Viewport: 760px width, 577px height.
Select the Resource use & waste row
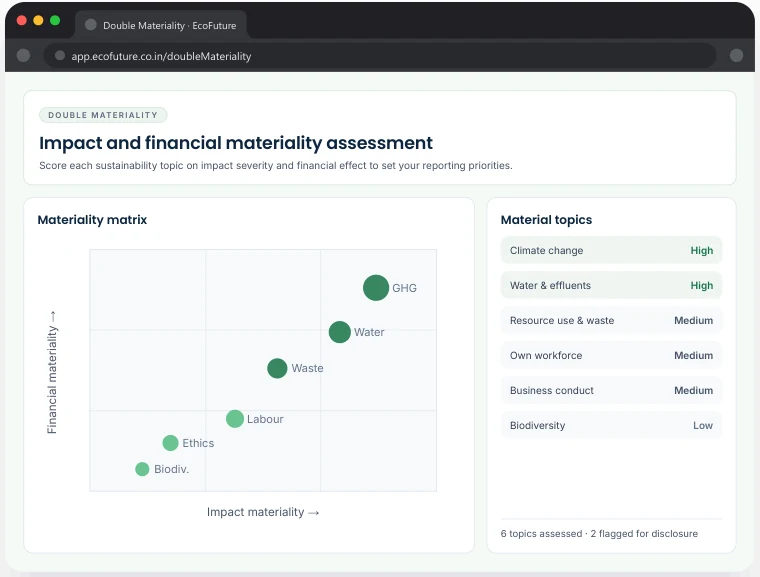pos(611,320)
